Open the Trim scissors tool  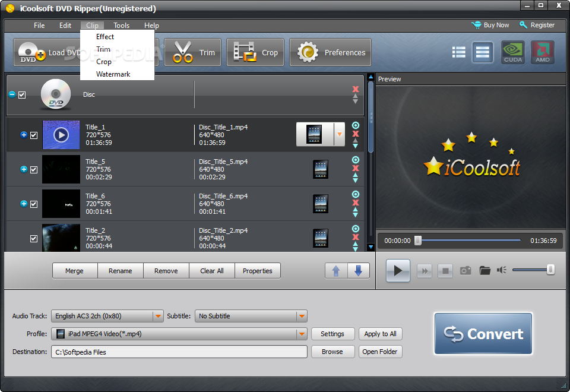pyautogui.click(x=192, y=52)
